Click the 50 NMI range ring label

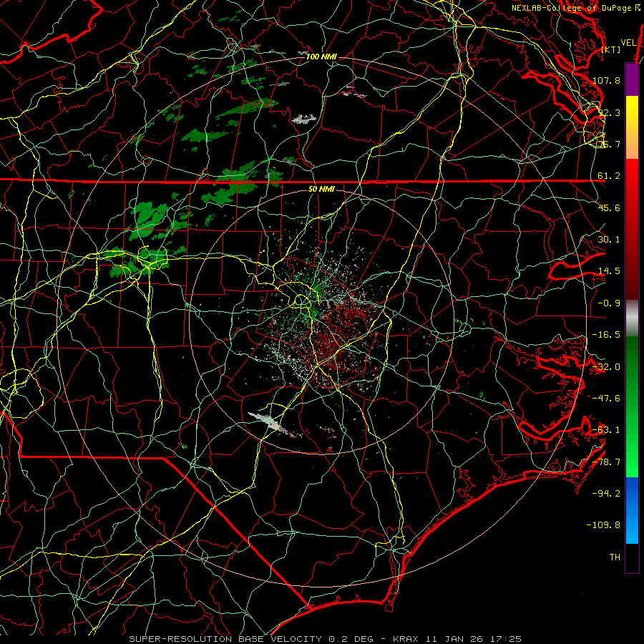321,189
